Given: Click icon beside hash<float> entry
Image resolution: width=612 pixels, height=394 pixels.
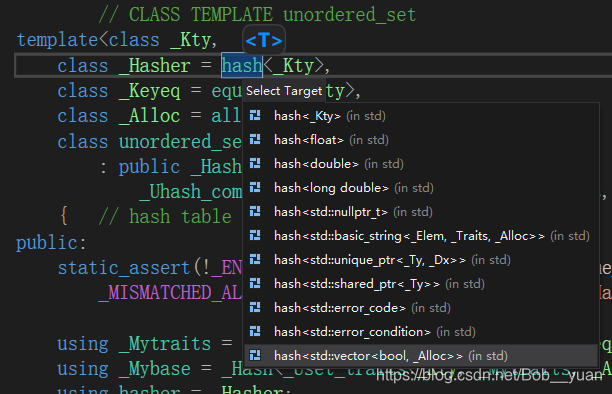Looking at the screenshot, I should click(x=255, y=139).
